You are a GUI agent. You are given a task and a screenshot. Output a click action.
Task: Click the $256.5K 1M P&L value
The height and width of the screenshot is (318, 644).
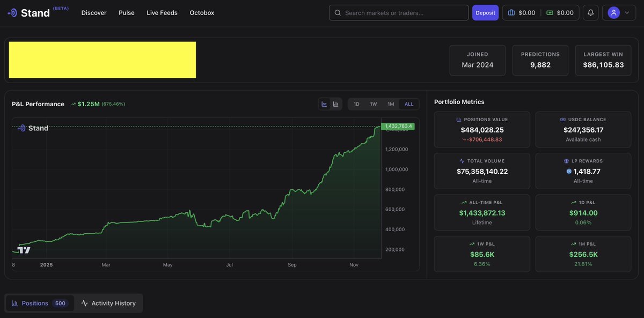point(583,254)
